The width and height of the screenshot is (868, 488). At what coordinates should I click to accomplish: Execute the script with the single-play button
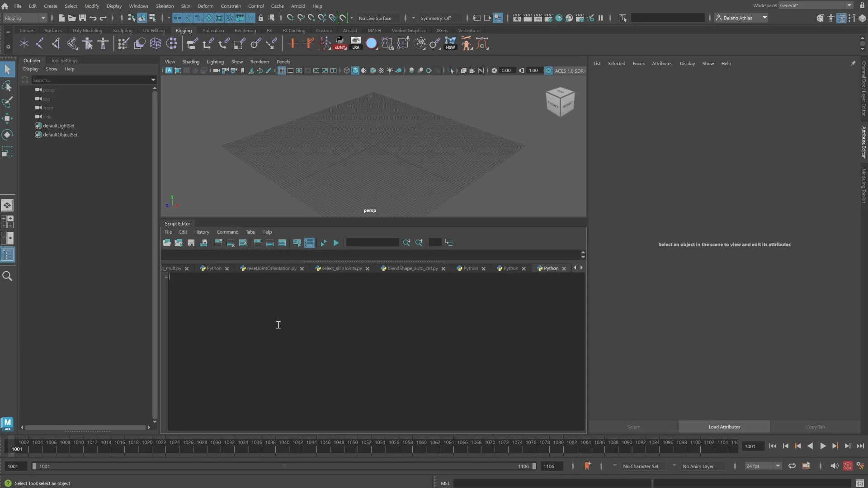pyautogui.click(x=336, y=243)
